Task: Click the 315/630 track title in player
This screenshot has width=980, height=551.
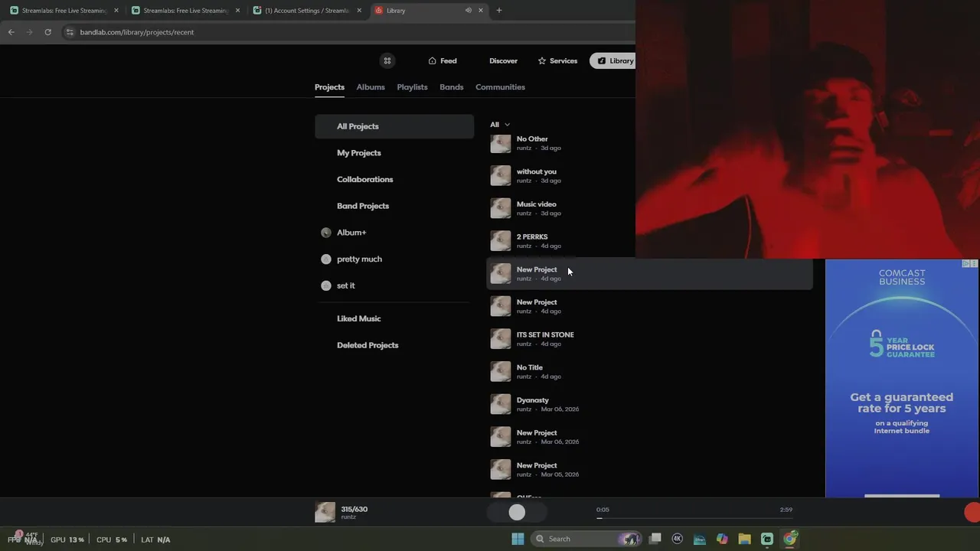Action: pyautogui.click(x=354, y=509)
